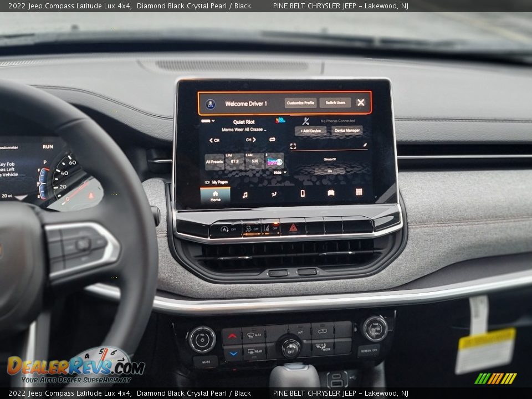This screenshot has height=399, width=532.
Task: Open the Phone tab
Action: 303,193
